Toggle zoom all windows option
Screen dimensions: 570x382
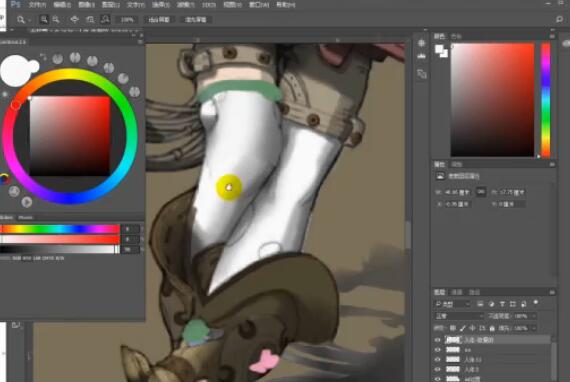90,20
